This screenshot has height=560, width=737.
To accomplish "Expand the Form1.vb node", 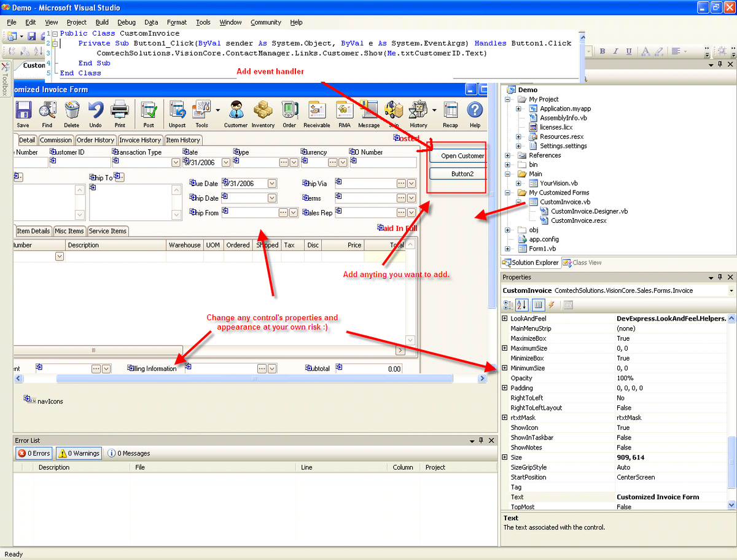I will 508,249.
